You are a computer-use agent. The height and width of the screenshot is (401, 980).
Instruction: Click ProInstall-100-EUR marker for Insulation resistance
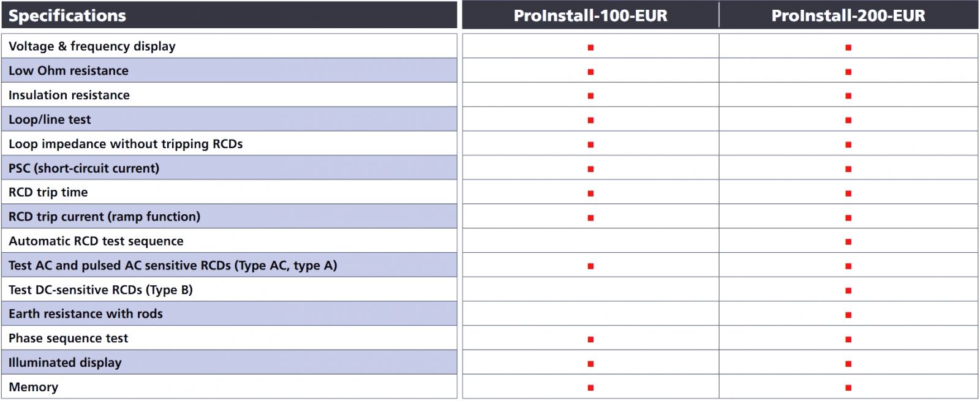coord(590,96)
